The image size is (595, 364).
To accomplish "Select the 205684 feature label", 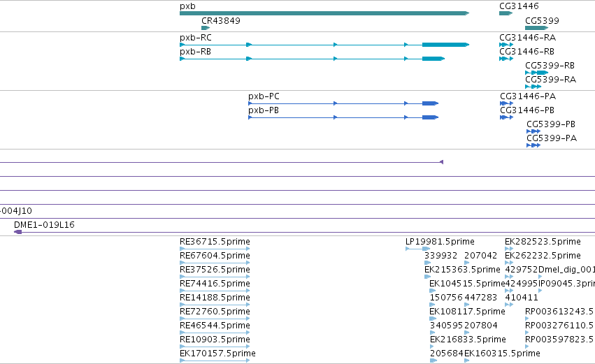I will [x=446, y=354].
